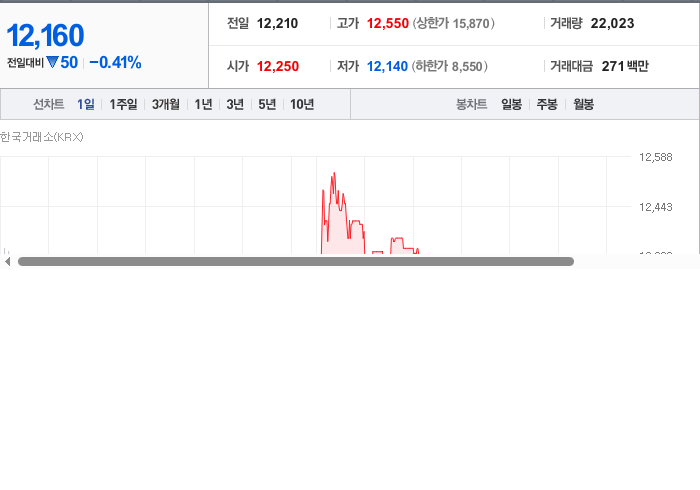The height and width of the screenshot is (490, 700).
Task: Click the 전일대비 label
Action: [25, 63]
